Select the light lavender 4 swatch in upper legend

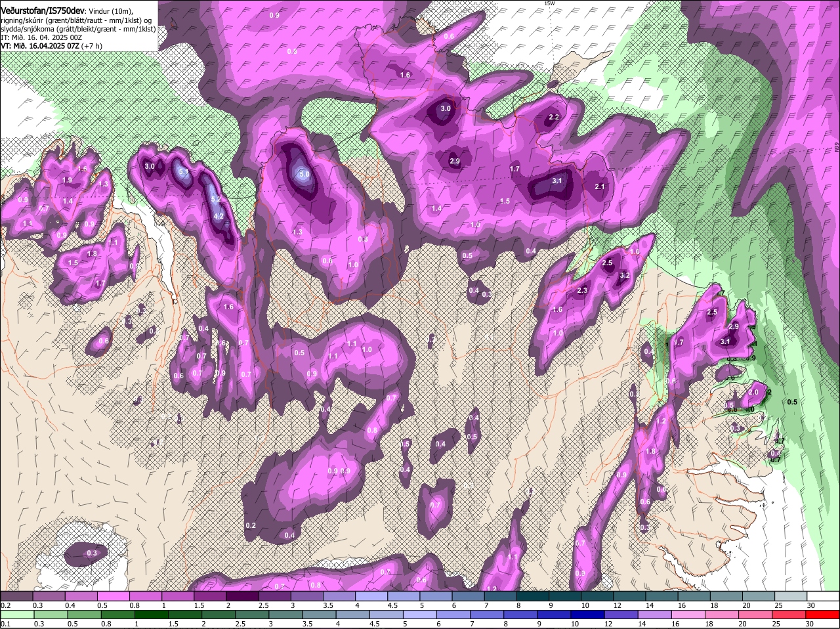pos(371,596)
